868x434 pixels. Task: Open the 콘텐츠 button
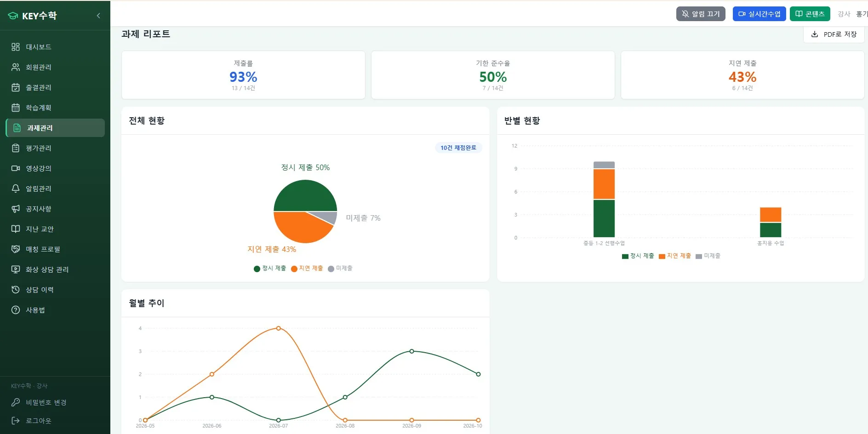click(810, 14)
